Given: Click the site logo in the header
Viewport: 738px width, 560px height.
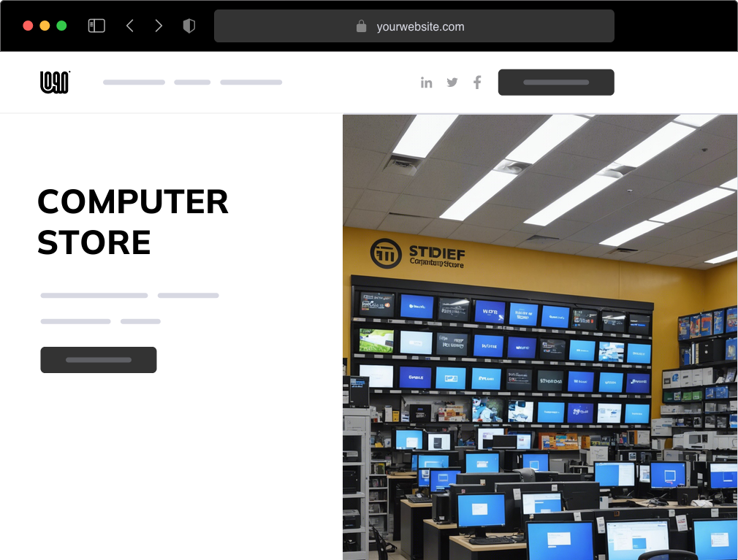Looking at the screenshot, I should point(54,82).
